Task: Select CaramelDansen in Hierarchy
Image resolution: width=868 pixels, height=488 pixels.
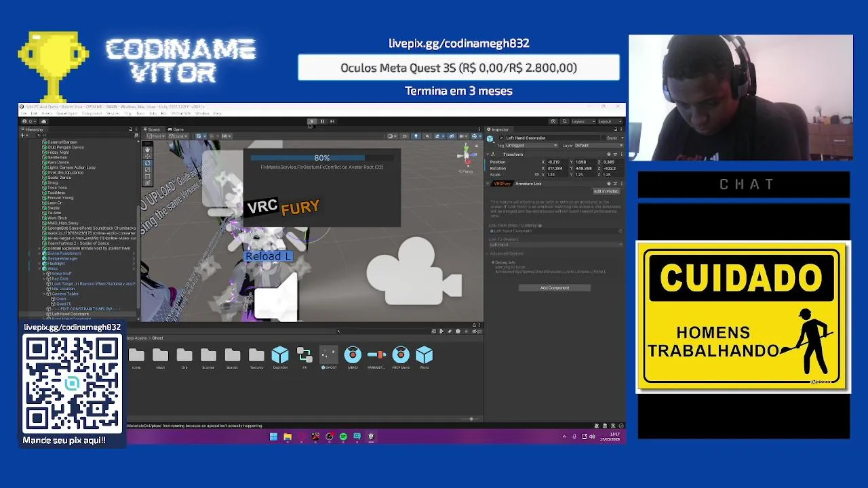Action: point(62,142)
